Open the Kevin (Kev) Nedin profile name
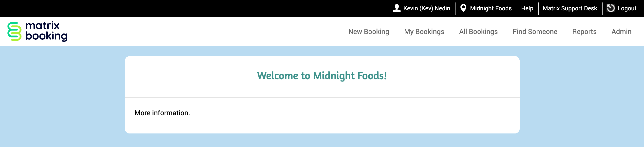This screenshot has width=644, height=147. pyautogui.click(x=427, y=8)
